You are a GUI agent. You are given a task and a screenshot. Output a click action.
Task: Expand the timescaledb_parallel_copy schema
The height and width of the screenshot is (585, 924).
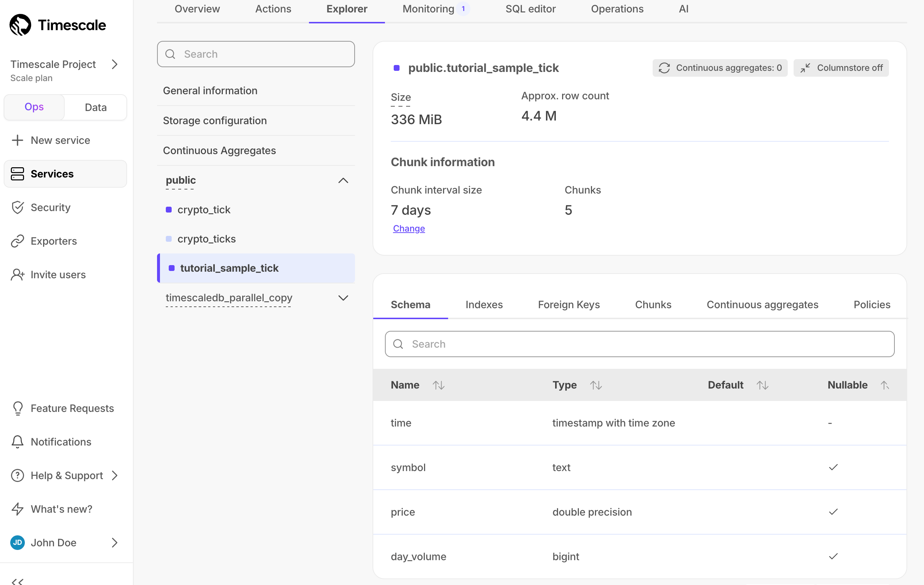pyautogui.click(x=343, y=298)
